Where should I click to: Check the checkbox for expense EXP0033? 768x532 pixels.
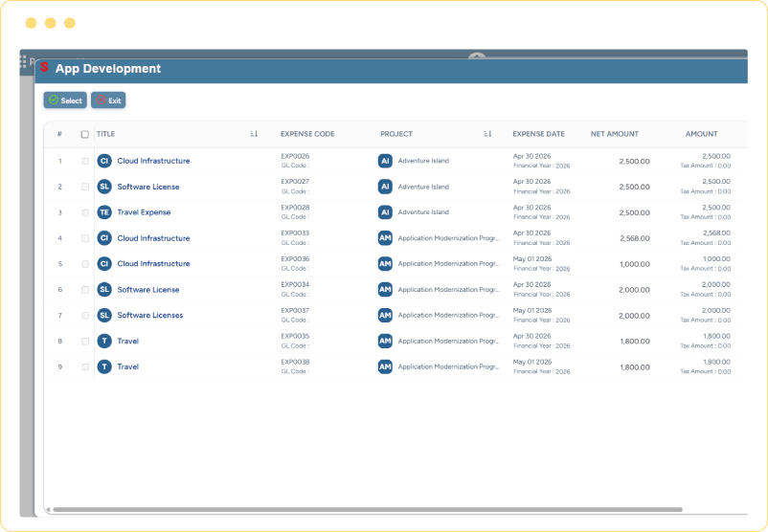coord(85,238)
